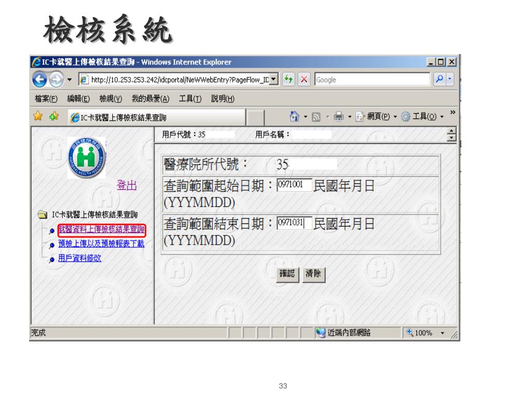Click bullet icon beside 預檢上傳以及預檢報表下載
This screenshot has height=399, width=532.
point(51,245)
